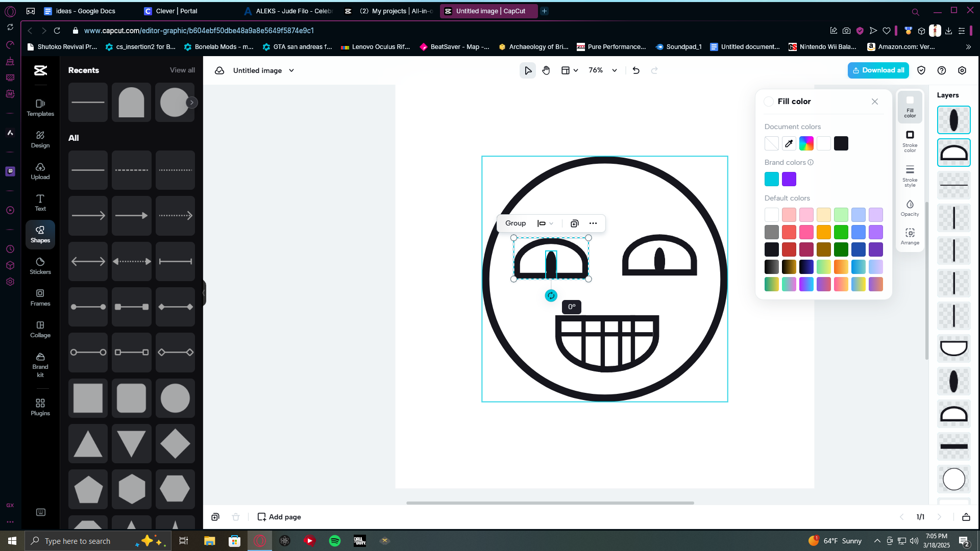Viewport: 980px width, 551px height.
Task: Switch to the ALEKS browser tab
Action: (x=289, y=11)
